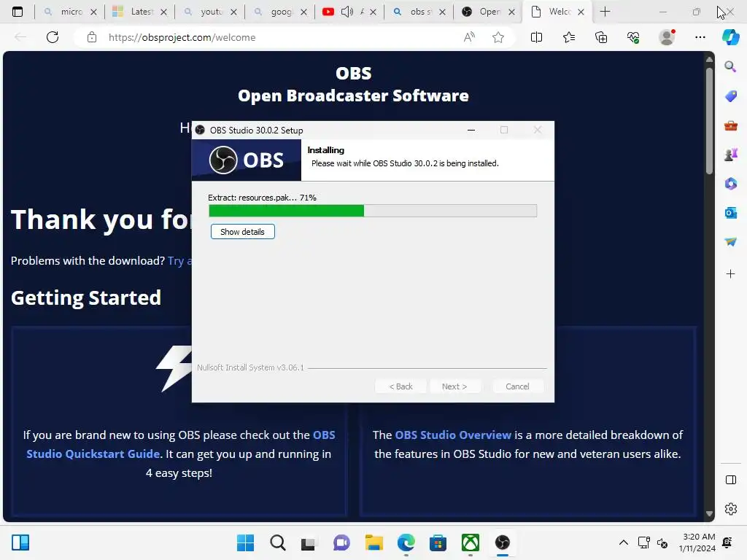Open Xbox app from the taskbar
This screenshot has height=560, width=747.
(471, 542)
